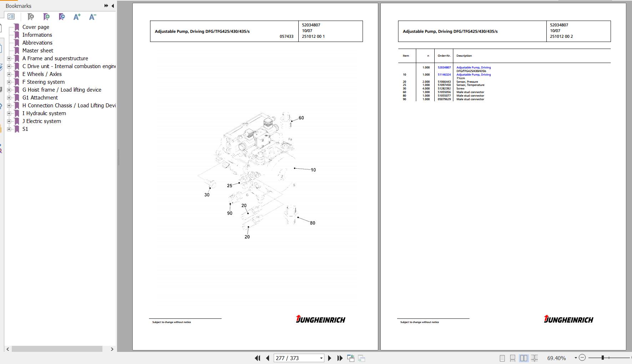Switch to continuous page layout
Image resolution: width=632 pixels, height=364 pixels.
(x=512, y=358)
